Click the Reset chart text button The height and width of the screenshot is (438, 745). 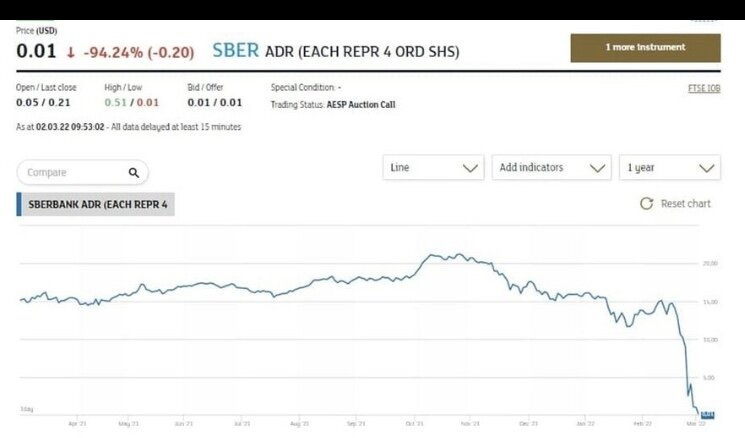(686, 204)
